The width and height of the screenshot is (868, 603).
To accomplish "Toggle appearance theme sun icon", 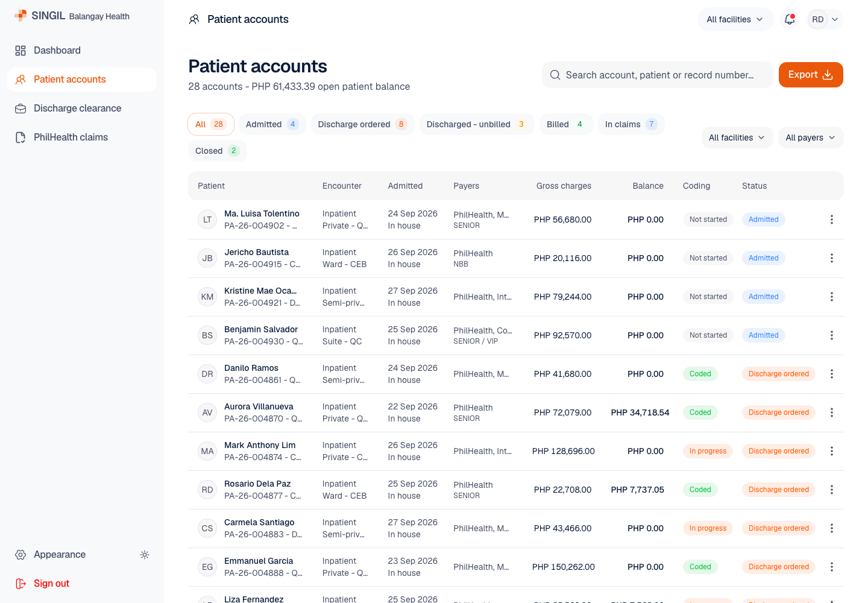I will (145, 555).
